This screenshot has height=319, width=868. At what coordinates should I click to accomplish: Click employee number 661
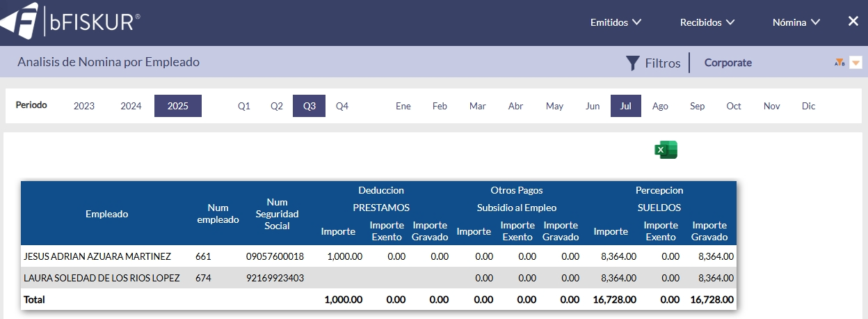pos(203,256)
